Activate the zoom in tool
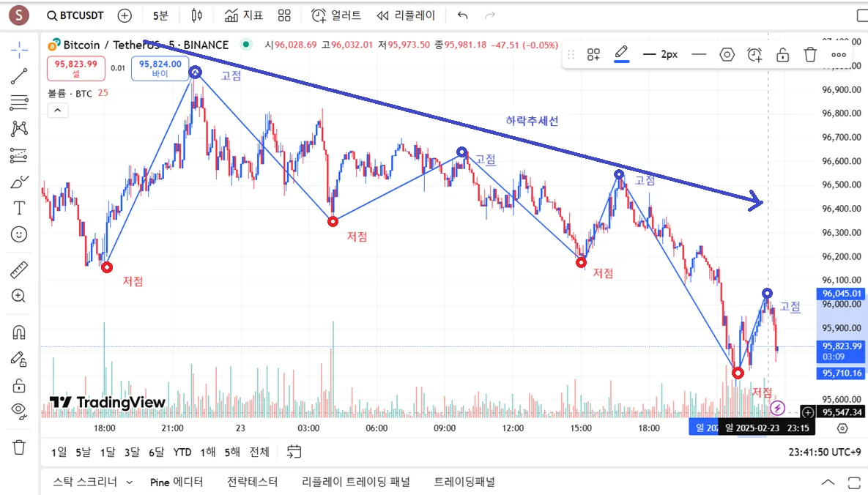 coord(19,297)
